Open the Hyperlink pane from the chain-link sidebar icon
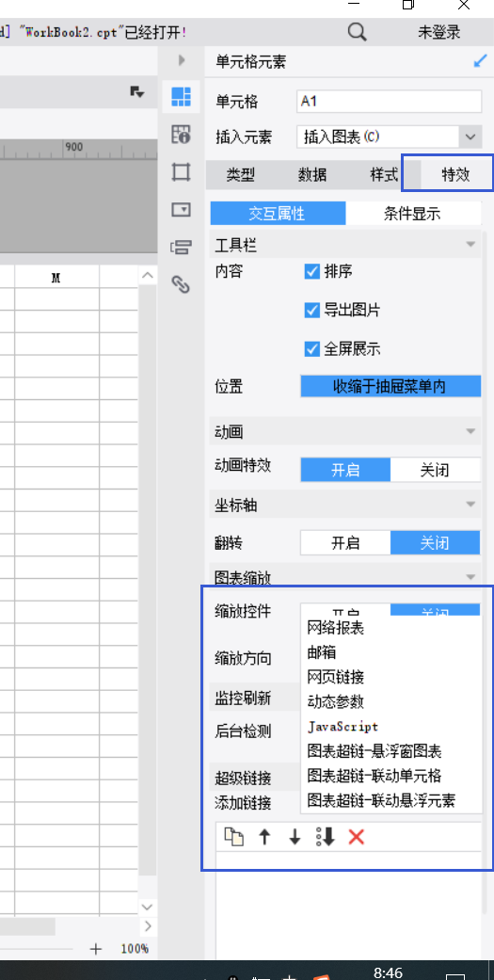This screenshot has height=980, width=494. tap(181, 285)
